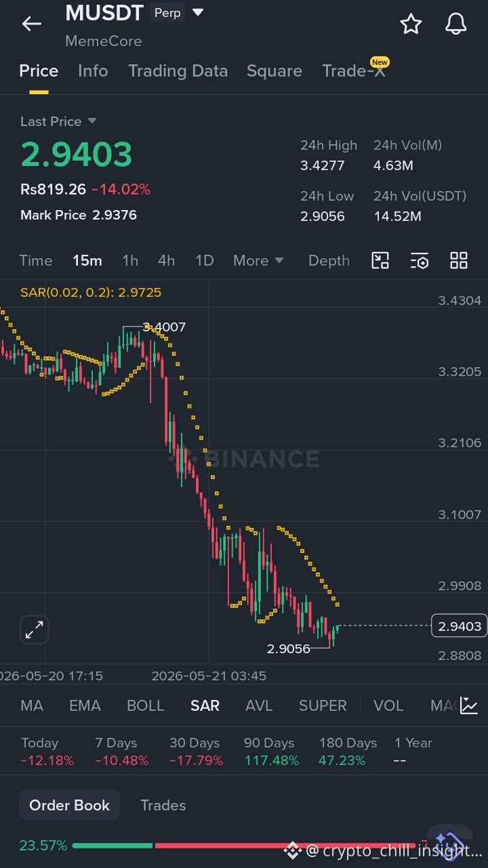Open the Depth chart view
488x868 pixels.
click(x=329, y=261)
